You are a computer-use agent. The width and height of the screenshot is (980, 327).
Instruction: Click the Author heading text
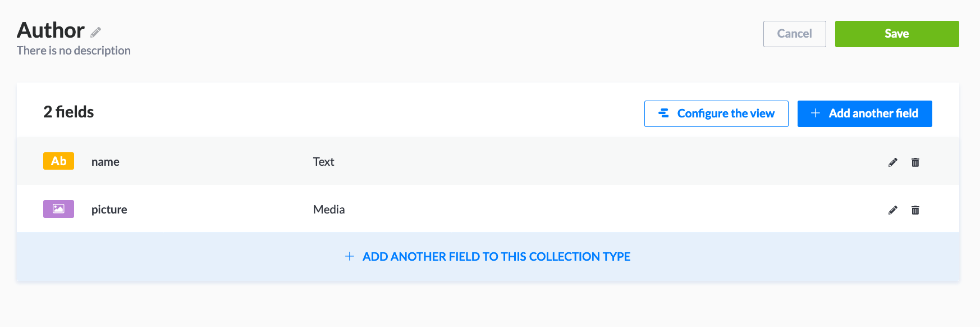pos(51,30)
